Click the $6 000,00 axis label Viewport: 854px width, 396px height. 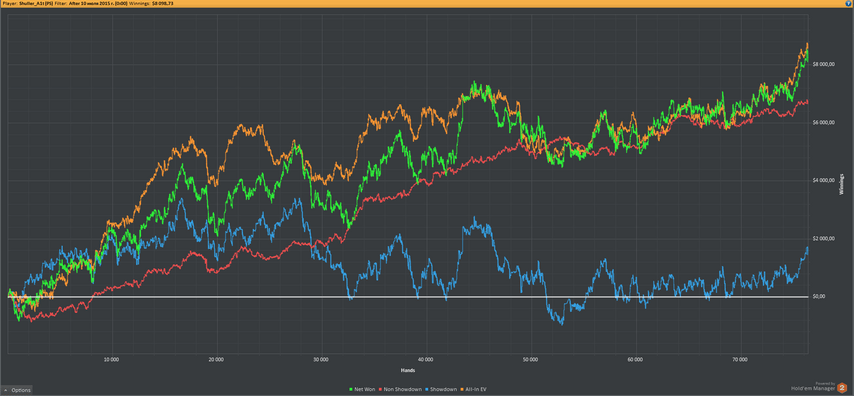pos(823,122)
